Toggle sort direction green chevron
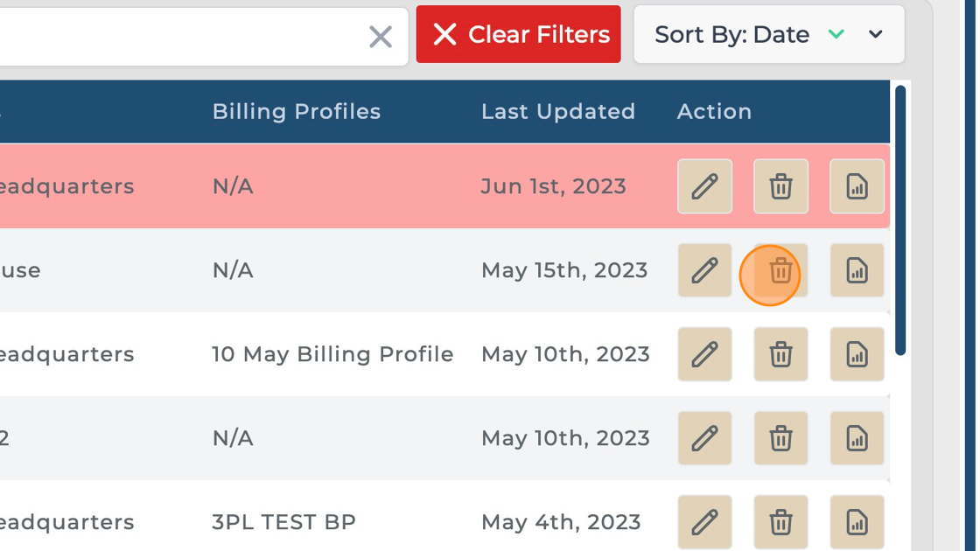This screenshot has height=551, width=980. point(836,35)
